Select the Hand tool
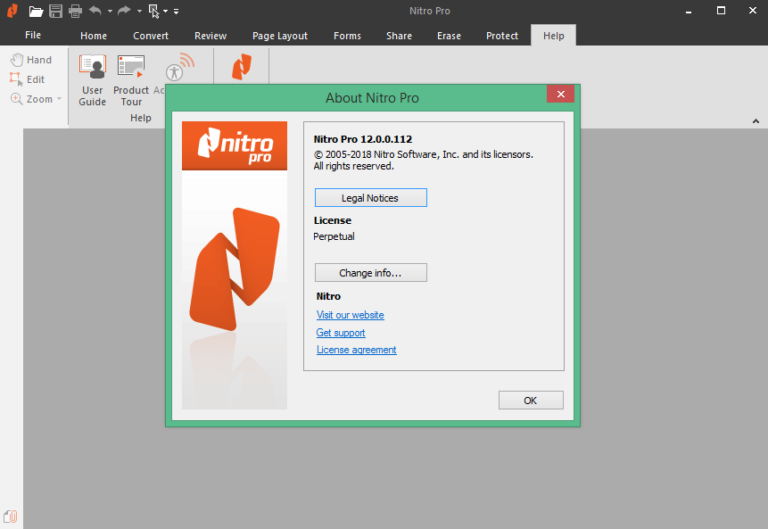The width and height of the screenshot is (768, 529). tap(31, 60)
